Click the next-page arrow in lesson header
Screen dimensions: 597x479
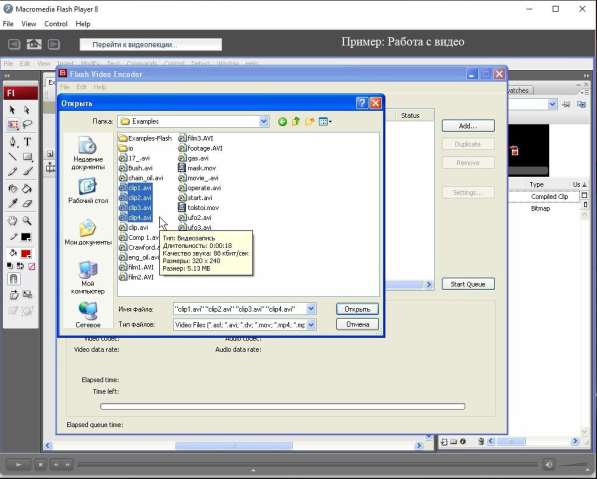[54, 44]
